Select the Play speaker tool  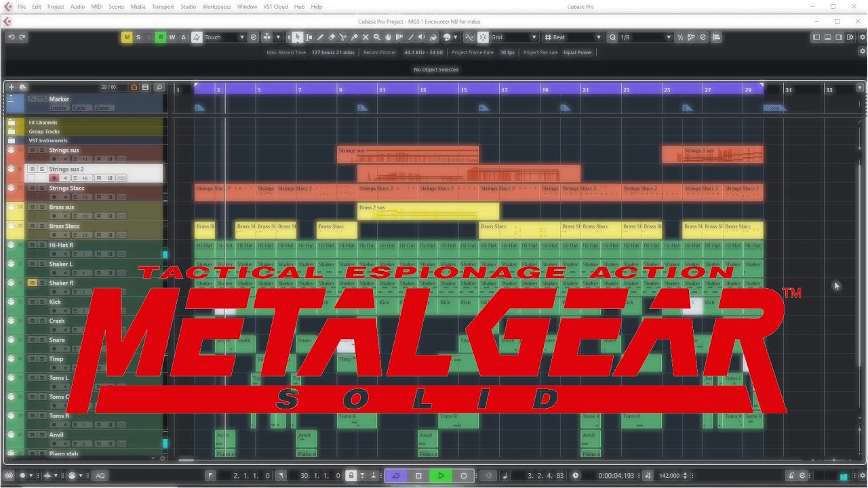click(421, 37)
